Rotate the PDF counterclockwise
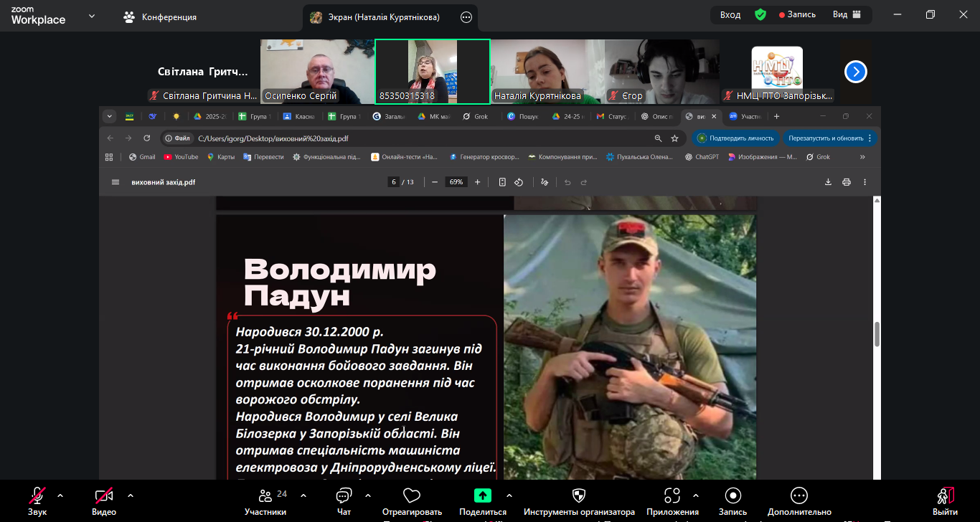980x522 pixels. click(519, 182)
